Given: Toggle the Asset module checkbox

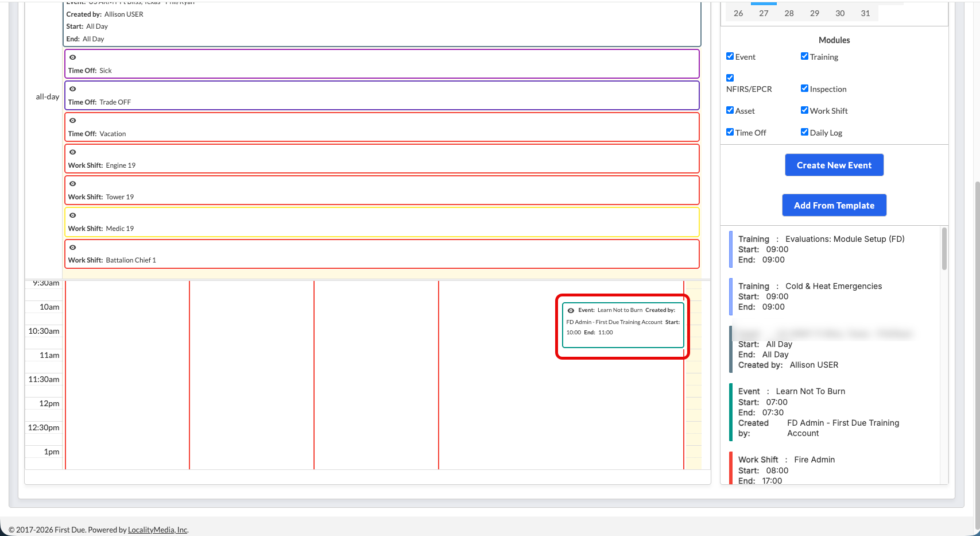Looking at the screenshot, I should point(730,110).
